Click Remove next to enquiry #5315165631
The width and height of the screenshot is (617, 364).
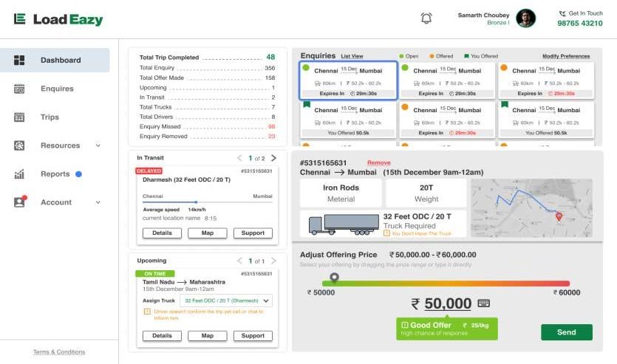click(x=378, y=162)
